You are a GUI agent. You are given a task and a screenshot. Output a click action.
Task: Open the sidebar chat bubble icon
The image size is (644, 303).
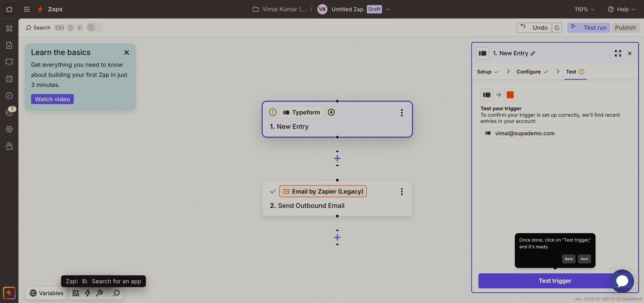click(x=9, y=62)
